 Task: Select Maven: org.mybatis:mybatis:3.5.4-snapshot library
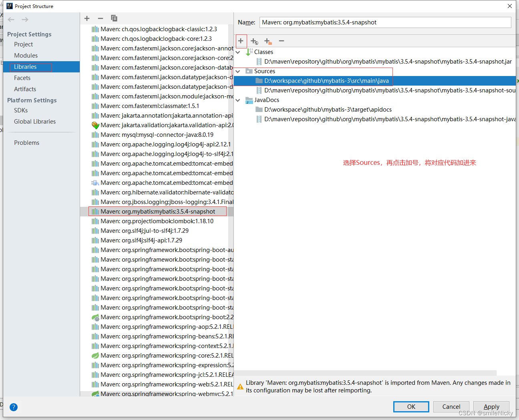point(158,212)
